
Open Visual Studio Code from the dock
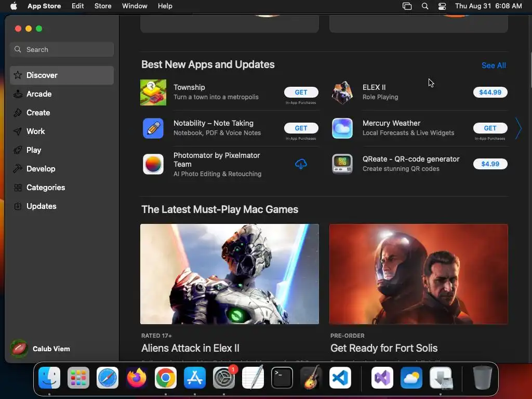click(340, 378)
